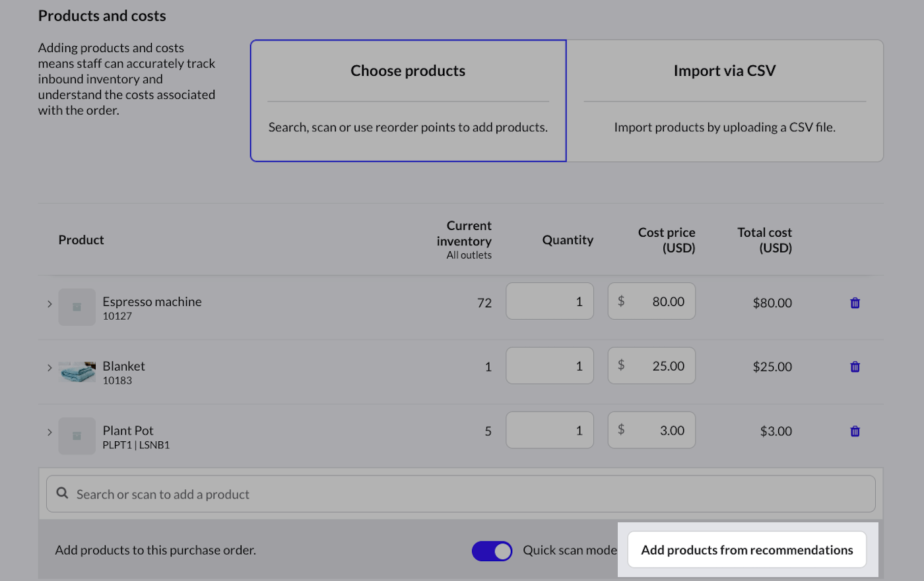Expand the Blanket product details
The width and height of the screenshot is (924, 581).
49,367
